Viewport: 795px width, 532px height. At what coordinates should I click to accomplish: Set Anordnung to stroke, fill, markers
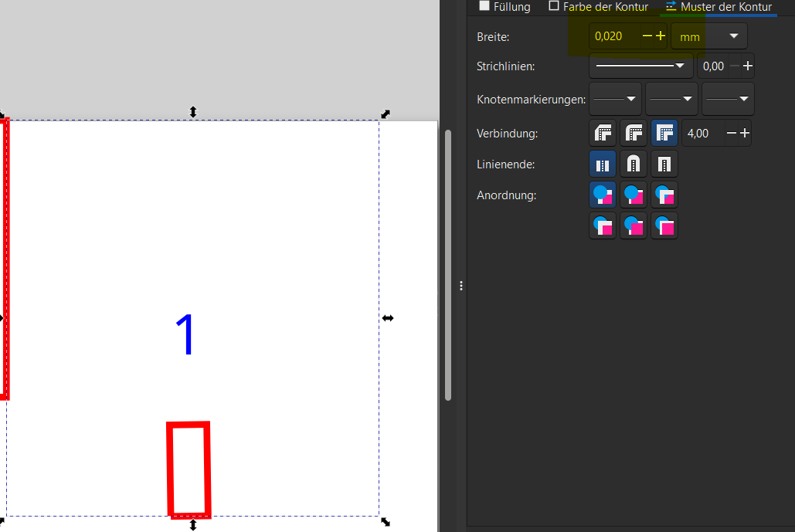pos(634,195)
